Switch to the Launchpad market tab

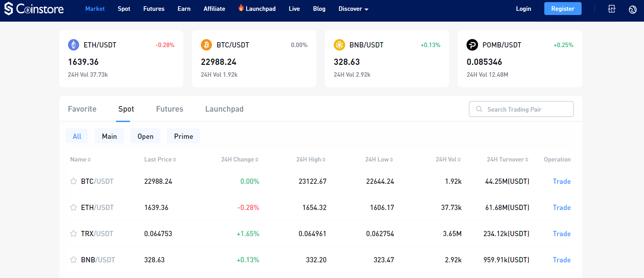[x=224, y=109]
